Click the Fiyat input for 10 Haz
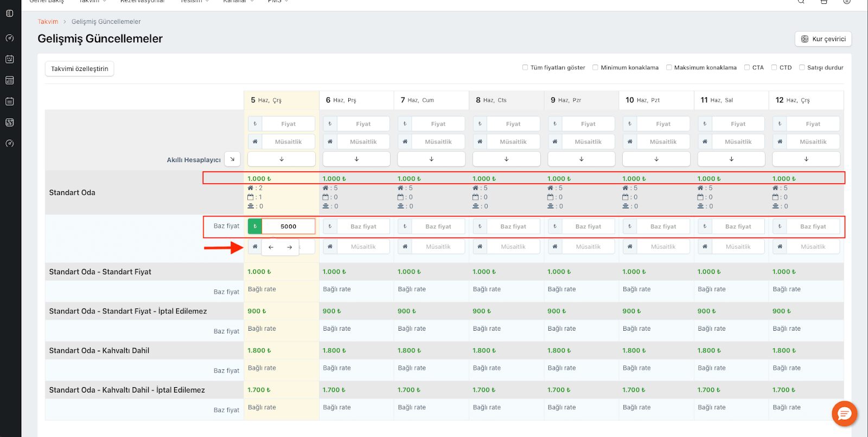 tap(663, 124)
